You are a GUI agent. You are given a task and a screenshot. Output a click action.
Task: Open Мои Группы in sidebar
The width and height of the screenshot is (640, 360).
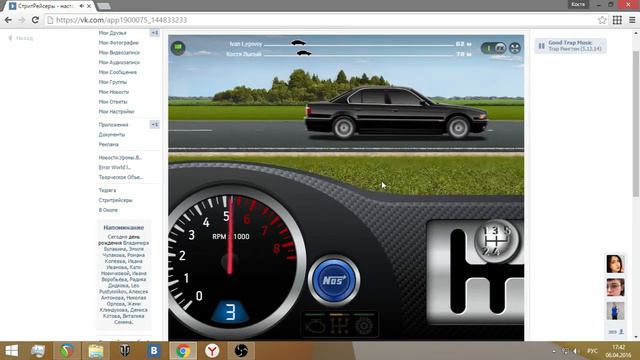point(113,82)
